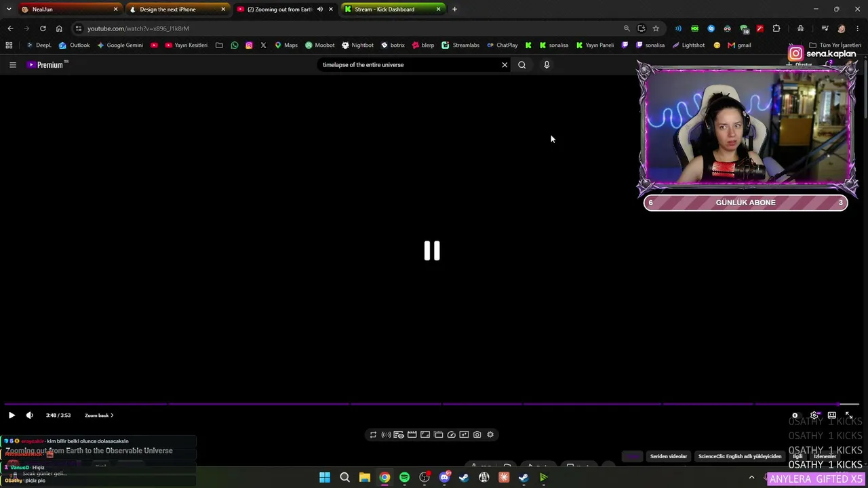Toggle video pause in the player center

point(432,251)
